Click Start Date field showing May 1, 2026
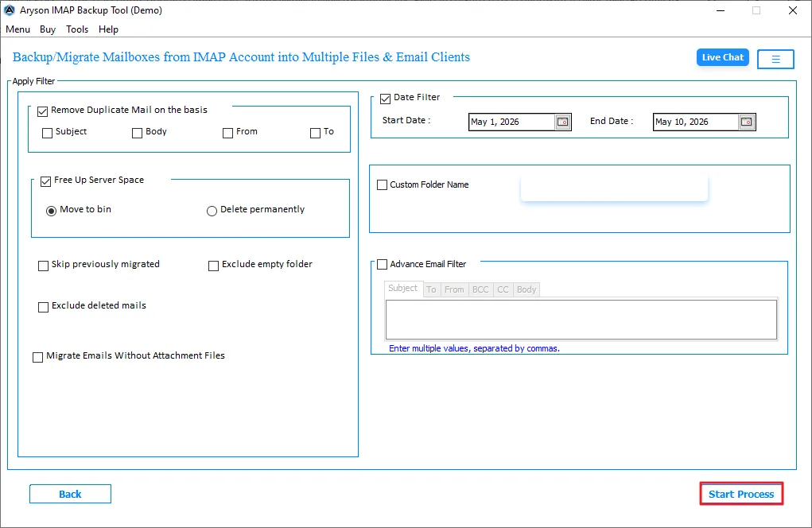 511,122
